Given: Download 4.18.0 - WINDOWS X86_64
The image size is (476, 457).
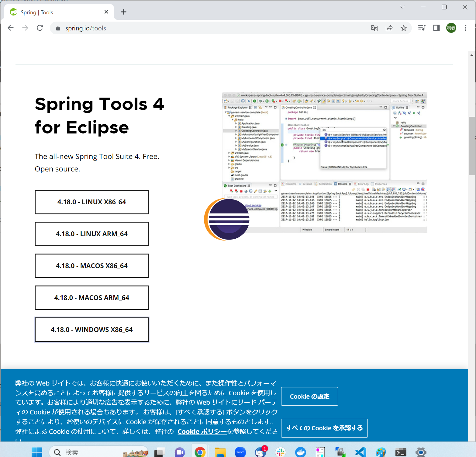Looking at the screenshot, I should point(91,330).
